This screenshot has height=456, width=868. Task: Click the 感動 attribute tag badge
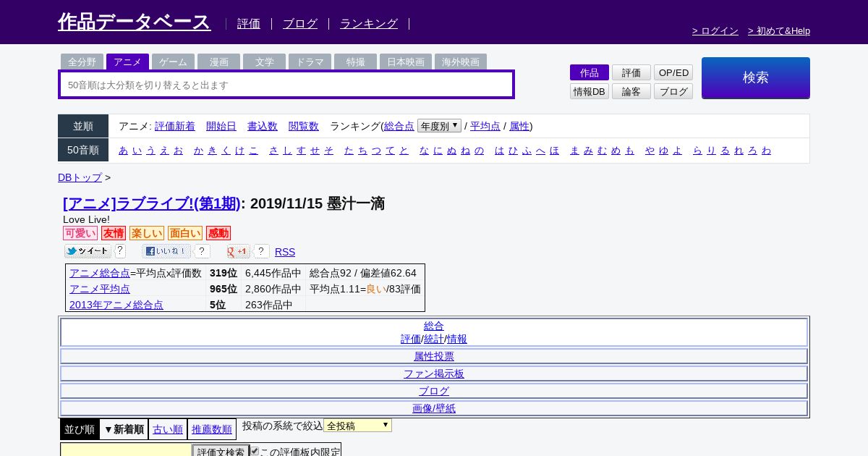click(218, 233)
